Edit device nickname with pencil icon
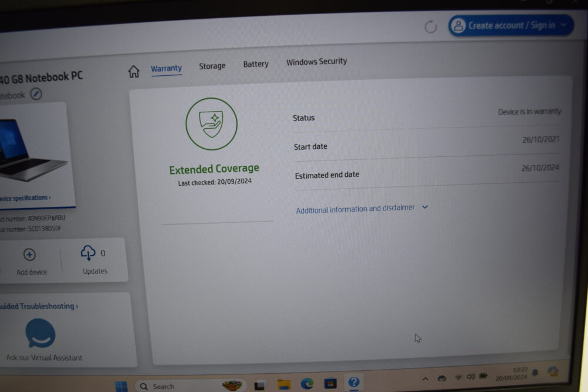Image resolution: width=588 pixels, height=392 pixels. tap(36, 93)
